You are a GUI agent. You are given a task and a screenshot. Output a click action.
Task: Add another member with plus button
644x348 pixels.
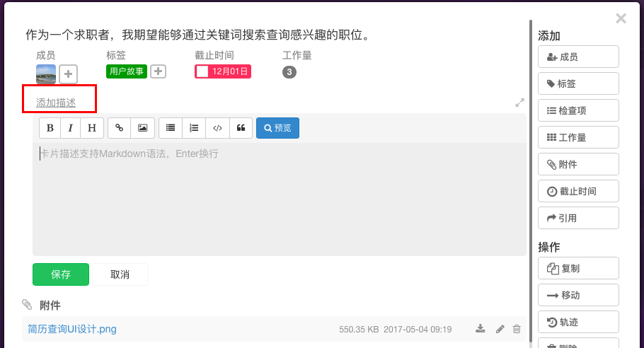pos(68,74)
